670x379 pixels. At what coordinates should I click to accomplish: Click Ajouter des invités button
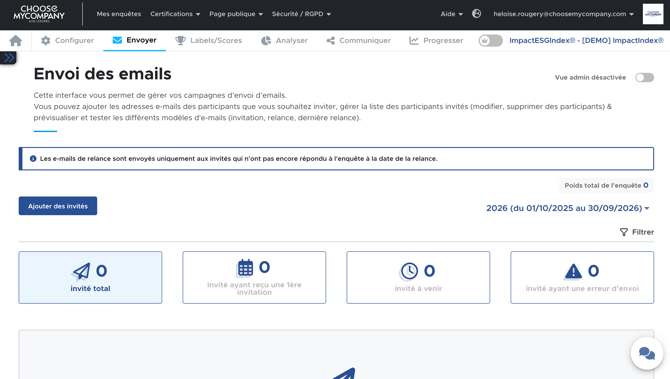click(x=58, y=206)
